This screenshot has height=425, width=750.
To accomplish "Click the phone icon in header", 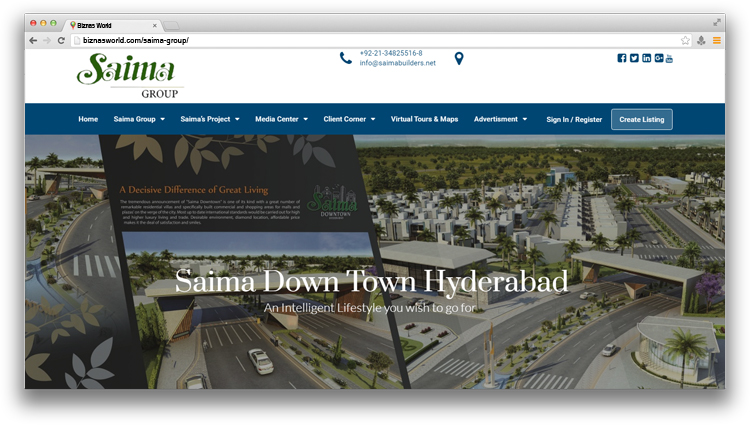I will (346, 58).
